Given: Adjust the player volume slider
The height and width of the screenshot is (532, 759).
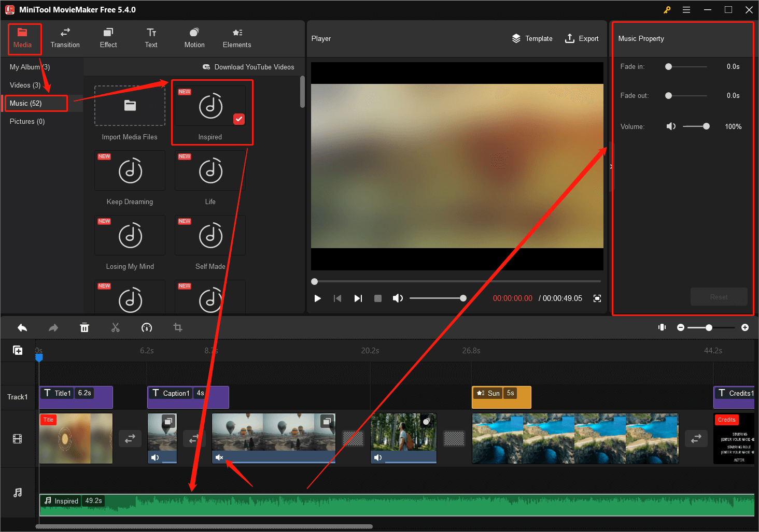Looking at the screenshot, I should click(438, 298).
